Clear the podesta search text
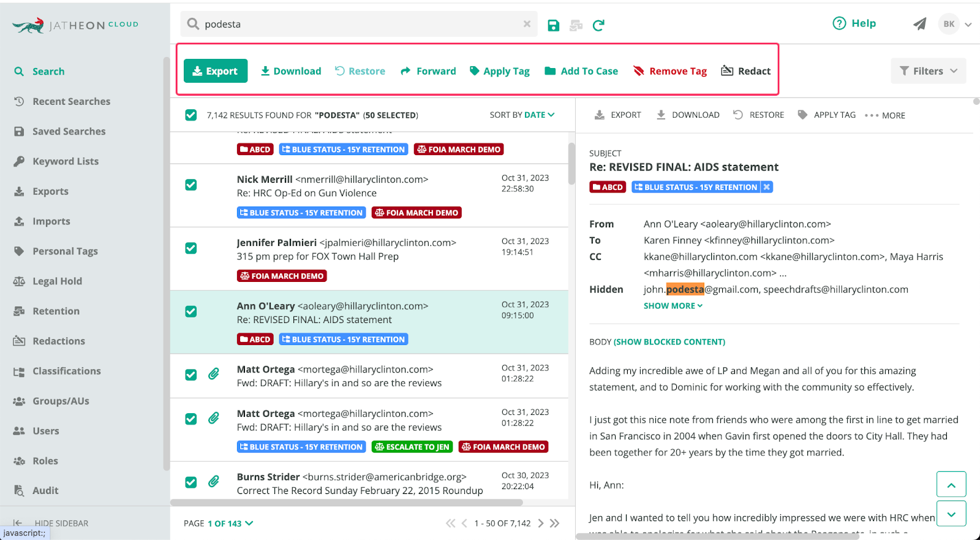This screenshot has height=540, width=980. click(x=527, y=24)
